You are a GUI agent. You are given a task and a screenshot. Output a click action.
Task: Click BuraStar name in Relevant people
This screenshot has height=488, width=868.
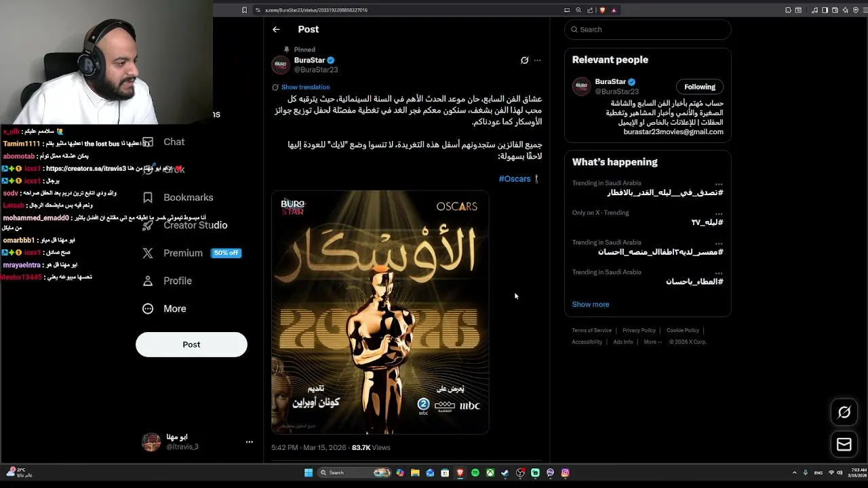610,82
